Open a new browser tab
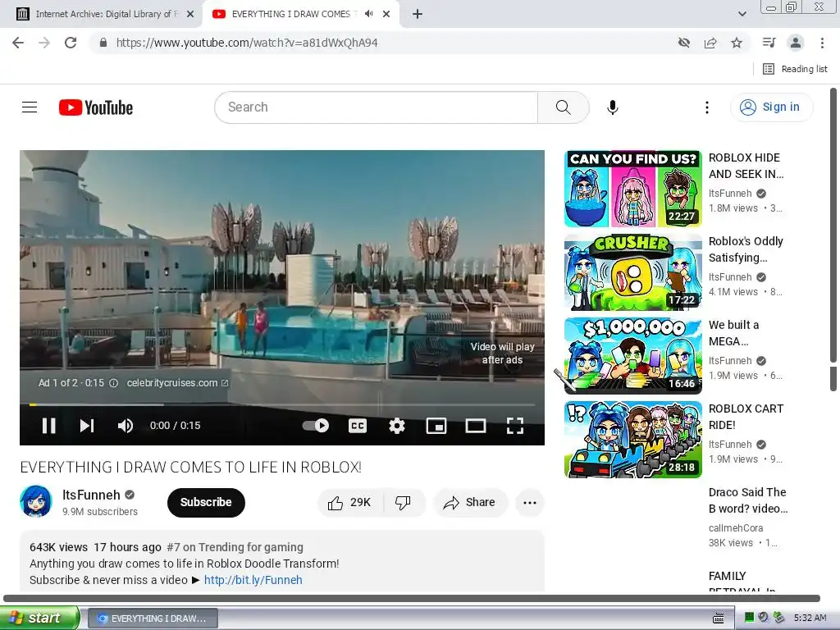Viewport: 840px width, 630px height. pos(418,14)
